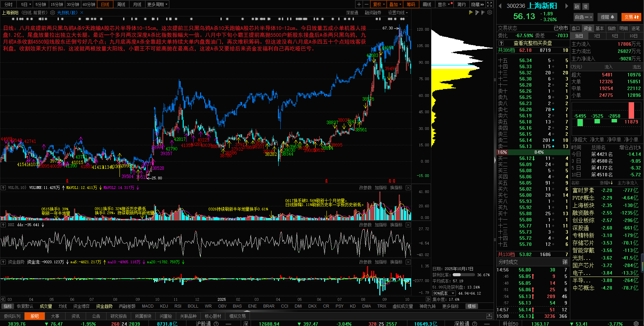Viewport: 644px width, 326px height.
Task: Select the 资金 tab in side panel
Action: coord(588,28)
